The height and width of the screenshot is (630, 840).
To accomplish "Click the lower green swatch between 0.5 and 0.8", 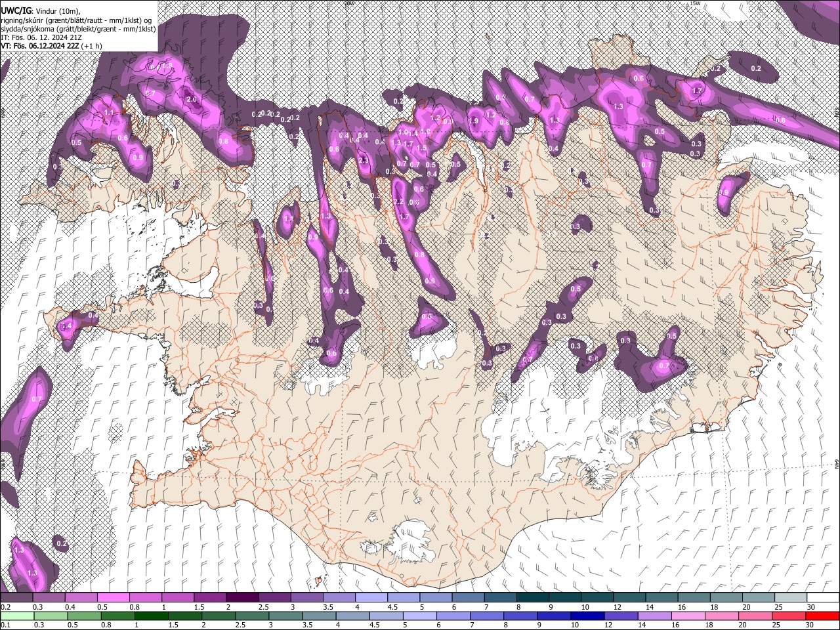I will click(x=85, y=616).
